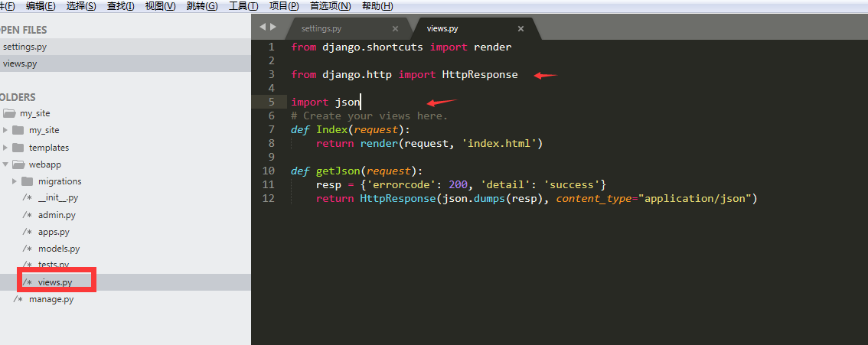This screenshot has width=868, height=345.
Task: Click 'import json' on line 5
Action: pyautogui.click(x=325, y=103)
